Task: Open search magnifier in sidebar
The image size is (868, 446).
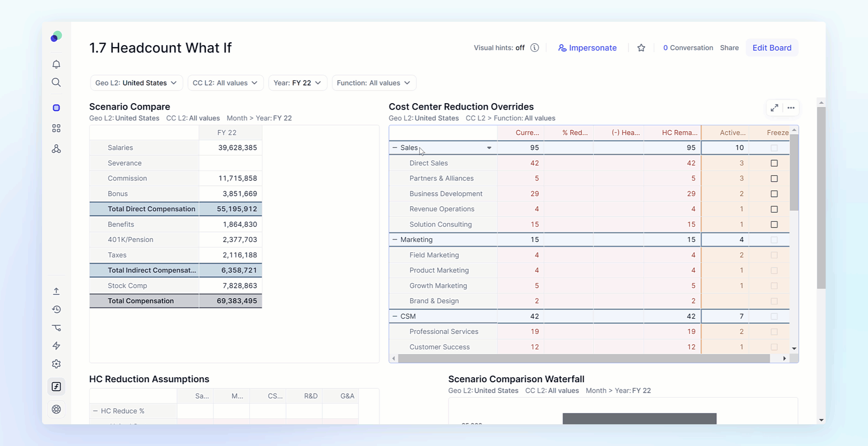Action: tap(56, 82)
